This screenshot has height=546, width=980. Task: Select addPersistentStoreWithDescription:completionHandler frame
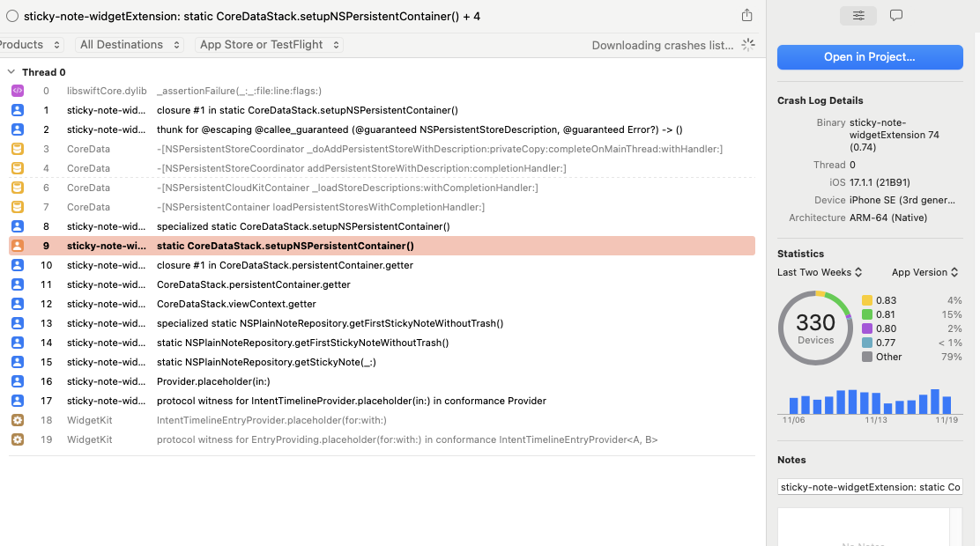361,168
